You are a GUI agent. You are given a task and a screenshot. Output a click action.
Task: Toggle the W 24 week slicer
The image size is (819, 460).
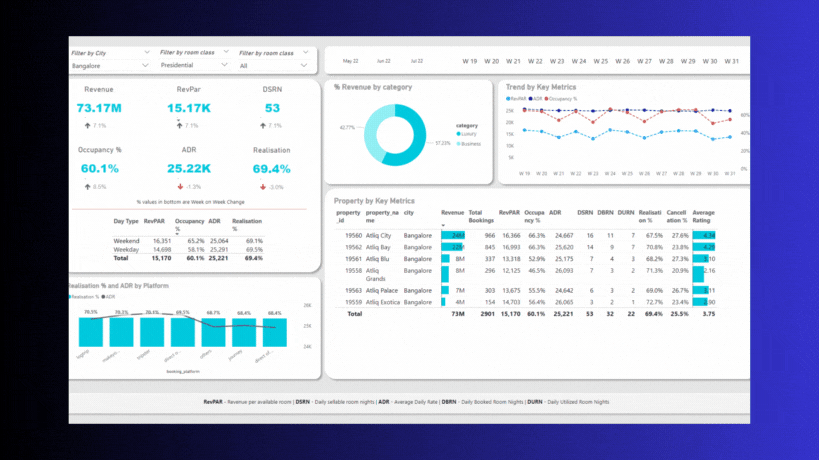point(579,60)
